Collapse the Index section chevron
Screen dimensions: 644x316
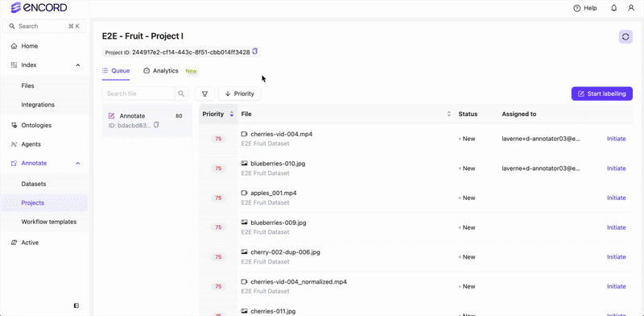point(77,65)
